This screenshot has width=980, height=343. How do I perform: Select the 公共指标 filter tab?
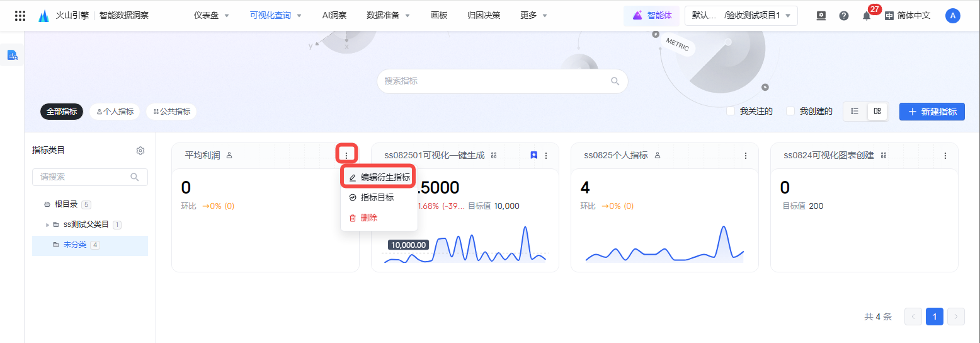[171, 112]
